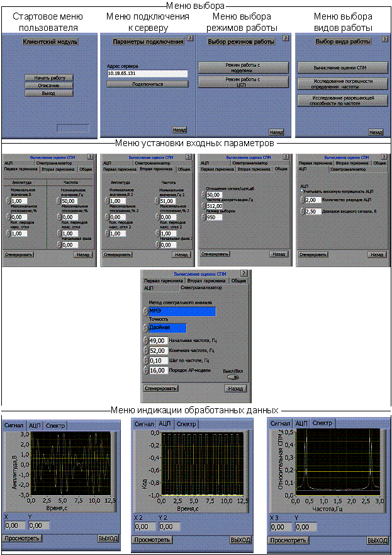The image size is (392, 555).
Task: Click ? help in the large Спектроанализатор panel
Action: (x=244, y=273)
